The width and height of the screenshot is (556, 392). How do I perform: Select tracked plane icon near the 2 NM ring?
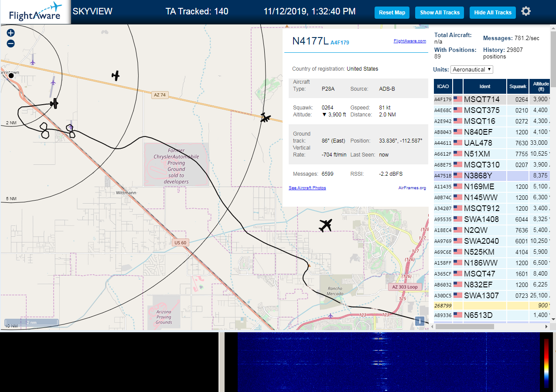[54, 103]
